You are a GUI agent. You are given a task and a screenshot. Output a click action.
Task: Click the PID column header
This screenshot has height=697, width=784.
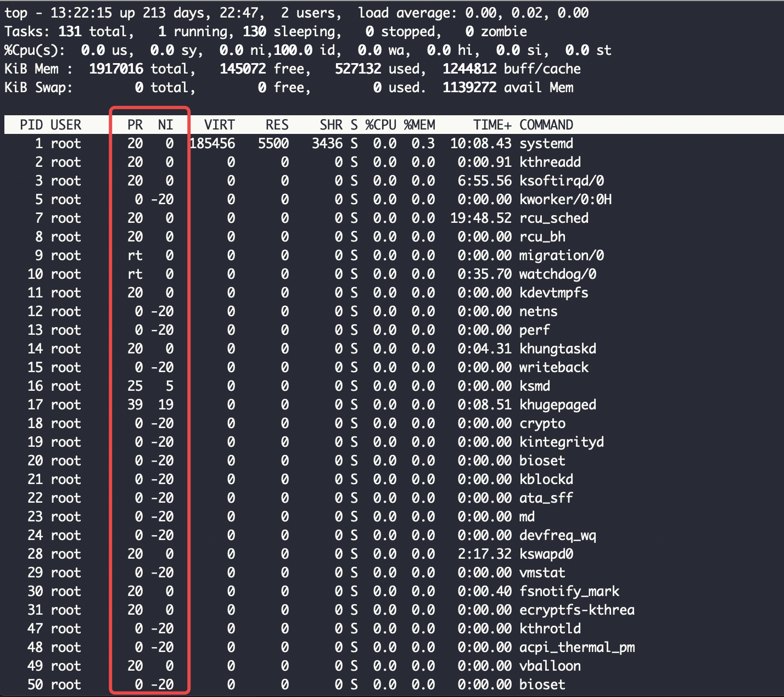(x=31, y=125)
